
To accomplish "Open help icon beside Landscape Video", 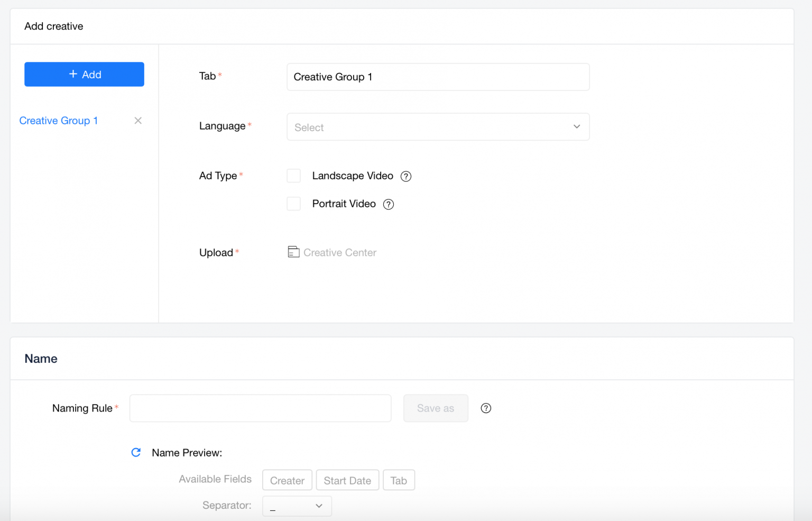I will (406, 176).
